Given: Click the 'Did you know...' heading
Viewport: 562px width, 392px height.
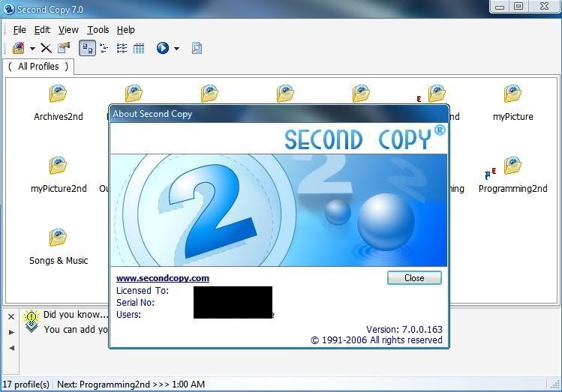Looking at the screenshot, I should [76, 315].
